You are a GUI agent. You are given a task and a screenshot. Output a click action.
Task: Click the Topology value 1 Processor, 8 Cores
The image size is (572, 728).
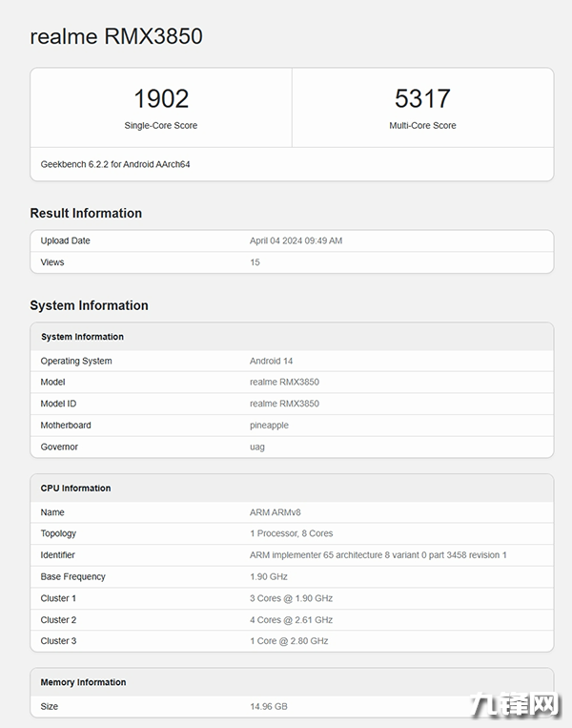(291, 533)
